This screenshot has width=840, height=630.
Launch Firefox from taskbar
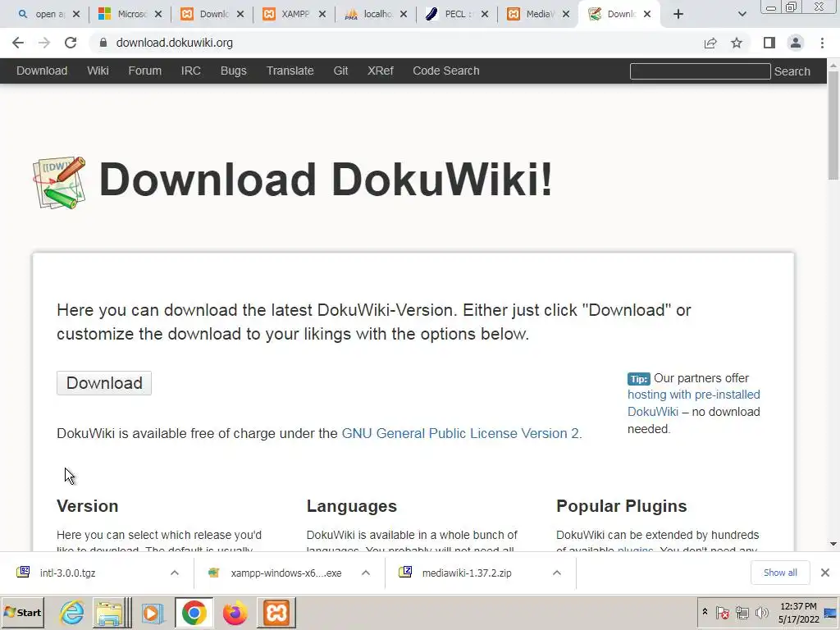(x=235, y=613)
